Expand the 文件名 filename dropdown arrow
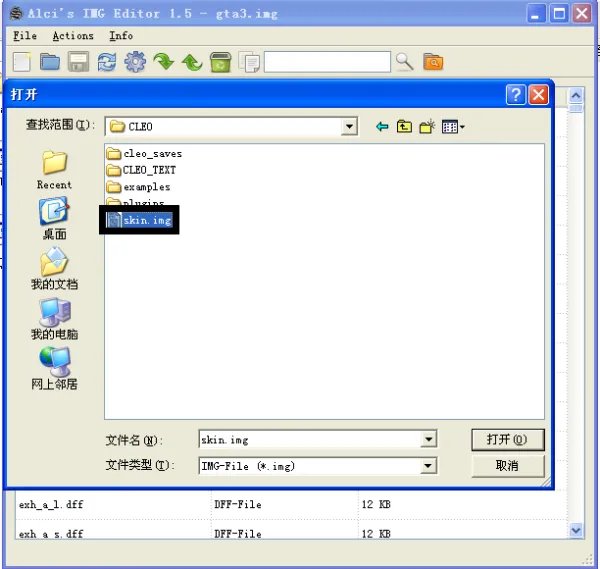The image size is (600, 569). coord(429,439)
